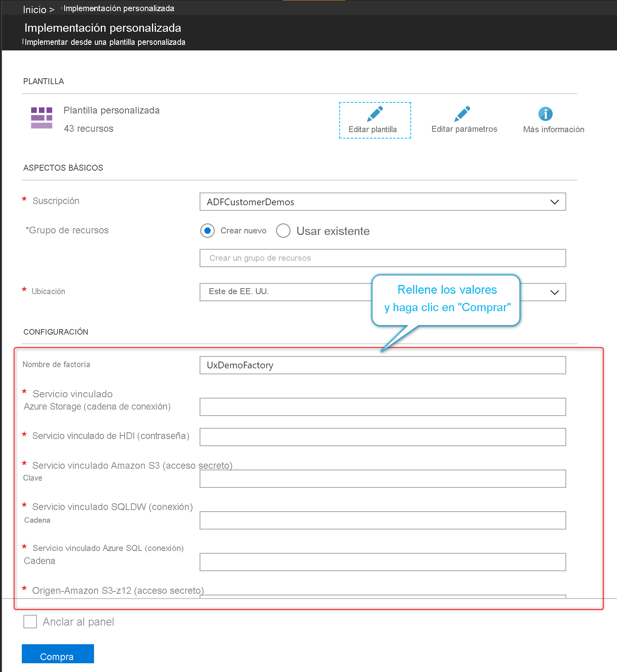Click the Editar plantilla pencil icon

pyautogui.click(x=375, y=114)
